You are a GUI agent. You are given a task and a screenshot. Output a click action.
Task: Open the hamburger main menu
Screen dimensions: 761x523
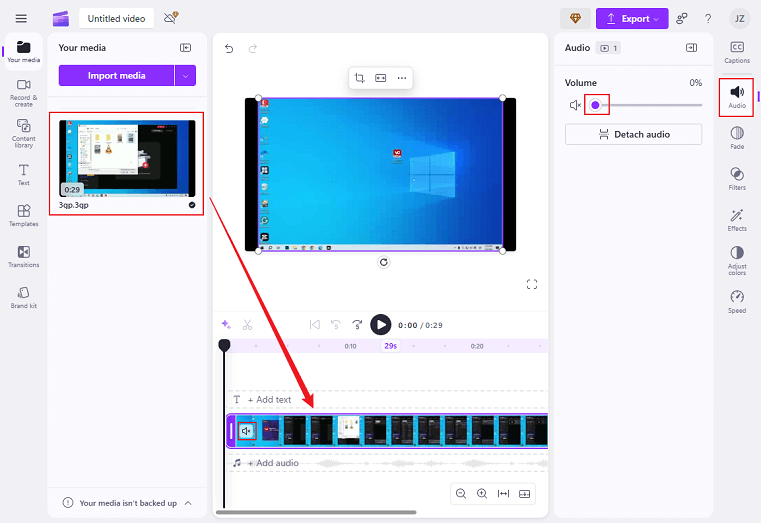point(21,18)
